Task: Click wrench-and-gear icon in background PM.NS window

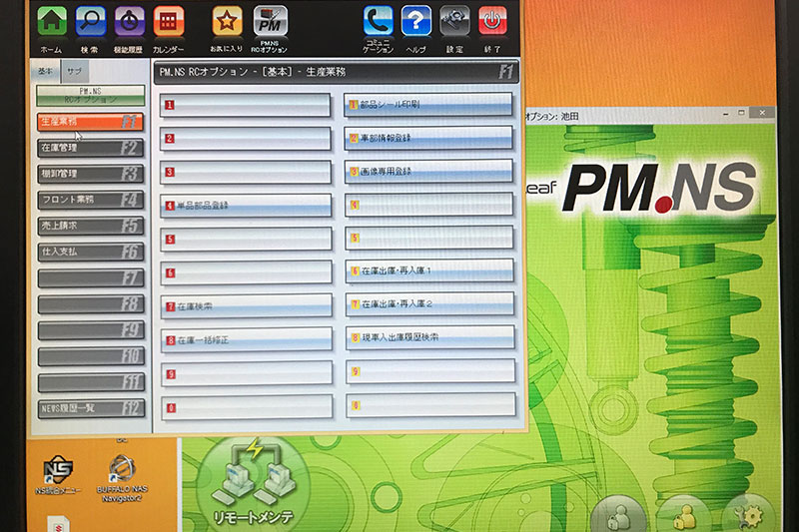Action: coord(748,515)
